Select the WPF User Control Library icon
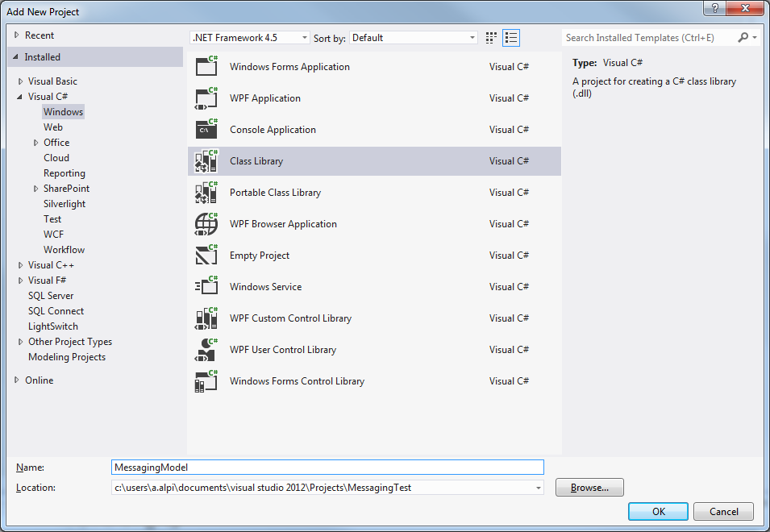Screen dimensions: 770x532 206,350
